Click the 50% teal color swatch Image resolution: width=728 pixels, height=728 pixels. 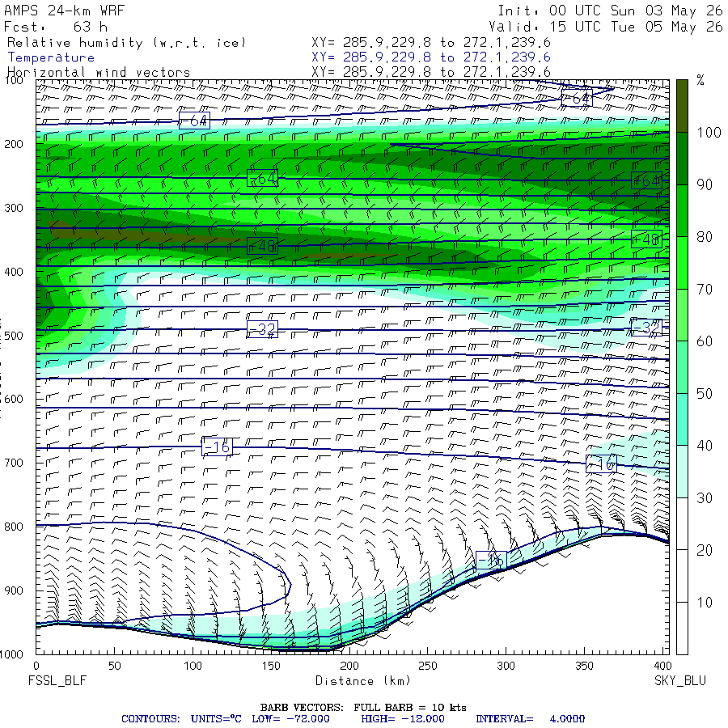682,367
